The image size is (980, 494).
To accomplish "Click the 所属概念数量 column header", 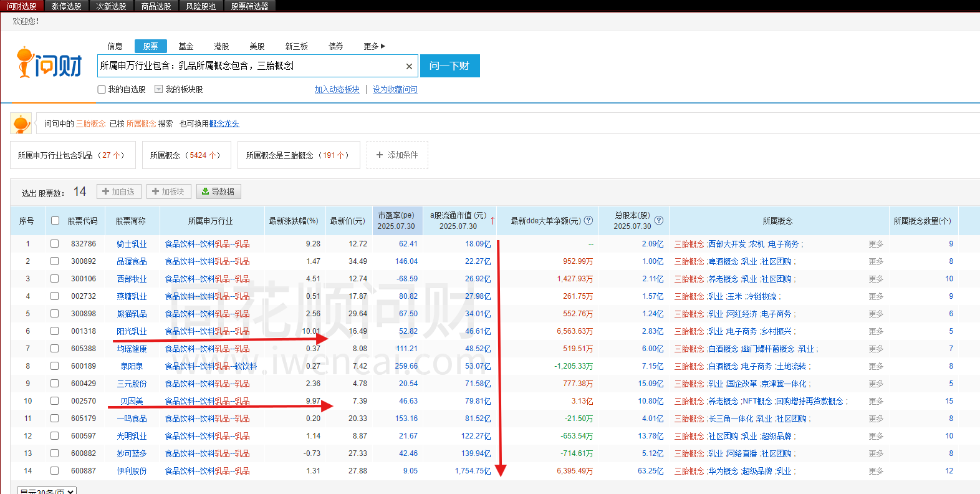I will click(x=922, y=221).
